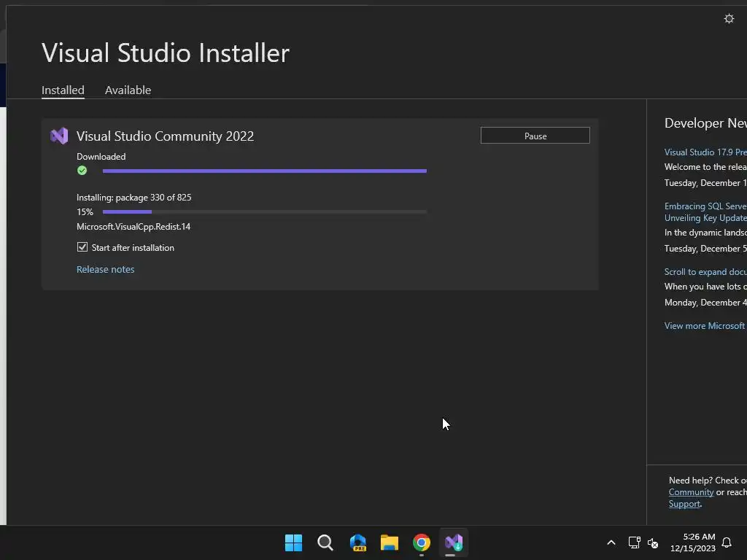This screenshot has height=560, width=747.
Task: Click the muted volume tray icon
Action: point(653,542)
